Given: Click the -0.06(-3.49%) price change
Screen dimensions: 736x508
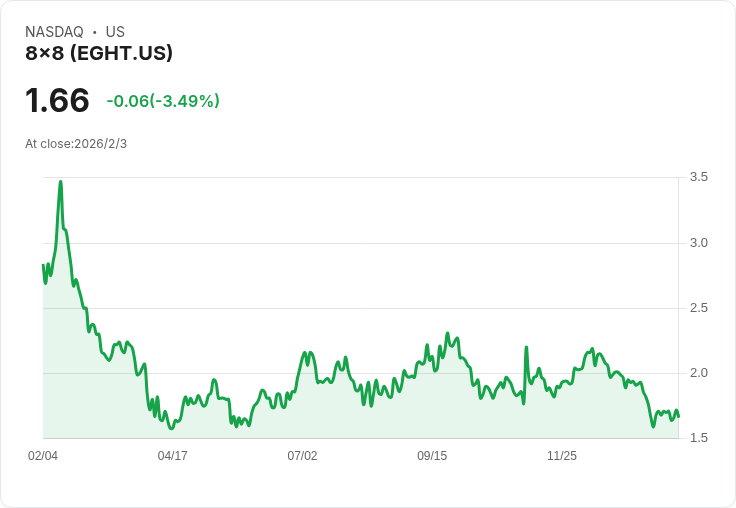Looking at the screenshot, I should (x=163, y=101).
